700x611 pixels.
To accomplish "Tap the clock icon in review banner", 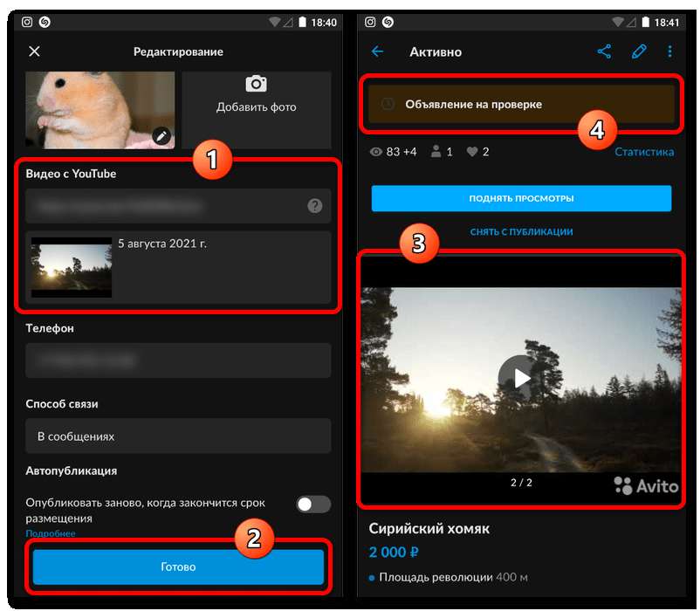I will (388, 104).
